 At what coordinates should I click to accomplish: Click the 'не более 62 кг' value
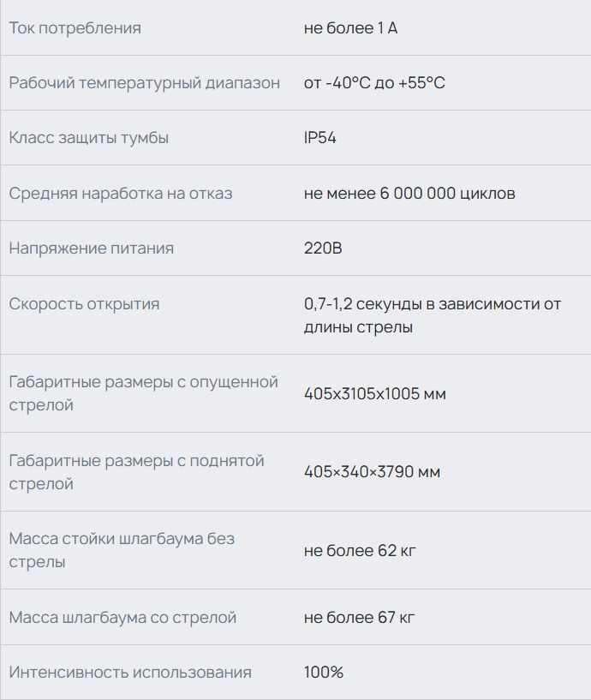pos(360,550)
